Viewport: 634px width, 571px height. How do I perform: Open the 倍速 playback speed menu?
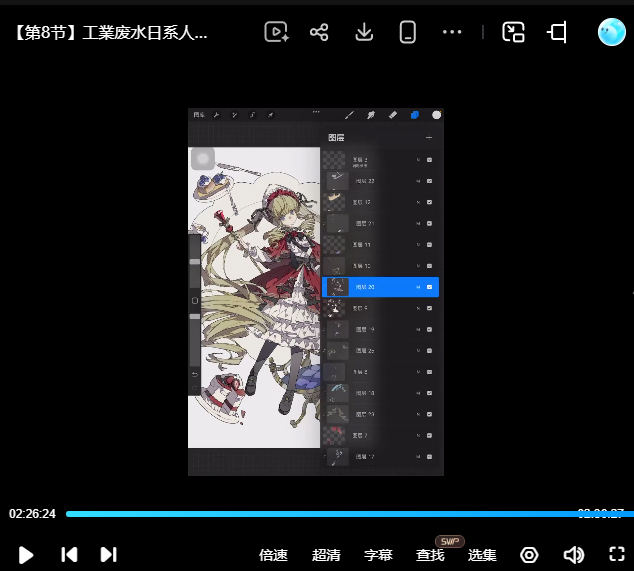(273, 555)
